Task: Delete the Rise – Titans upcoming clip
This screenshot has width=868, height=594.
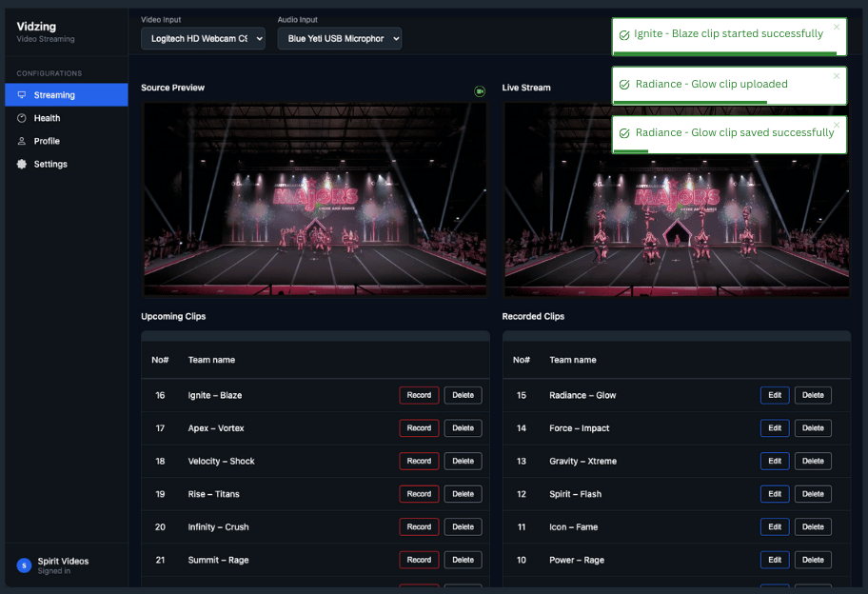Action: point(463,494)
